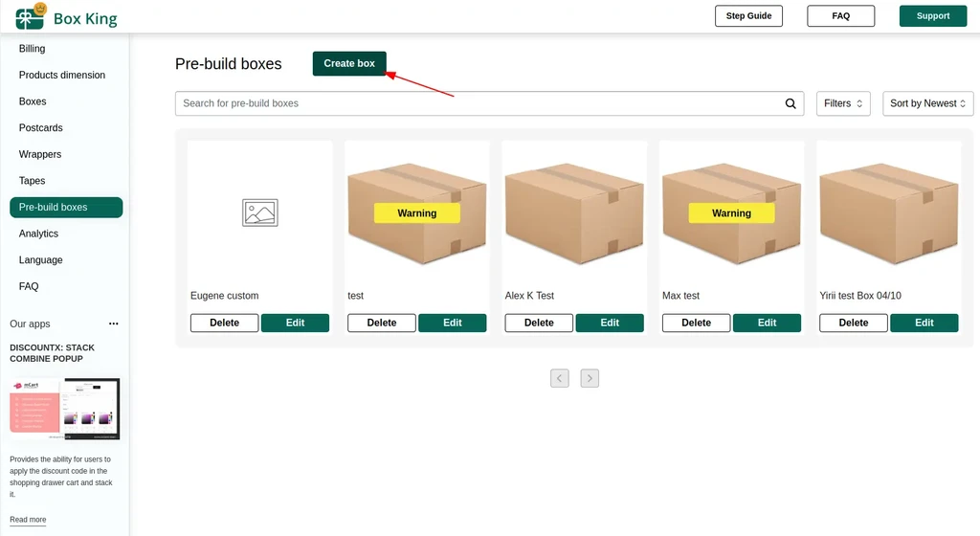Open Boxes in the sidebar
The image size is (980, 536).
point(33,101)
